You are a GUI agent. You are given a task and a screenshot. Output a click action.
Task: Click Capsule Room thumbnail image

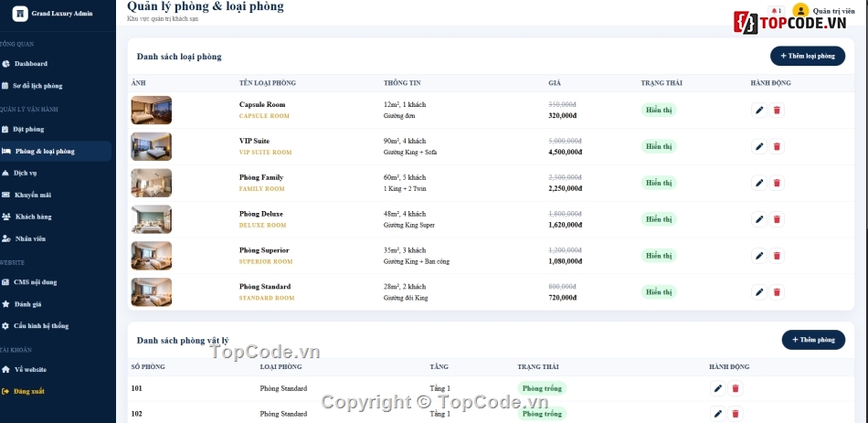click(x=151, y=111)
